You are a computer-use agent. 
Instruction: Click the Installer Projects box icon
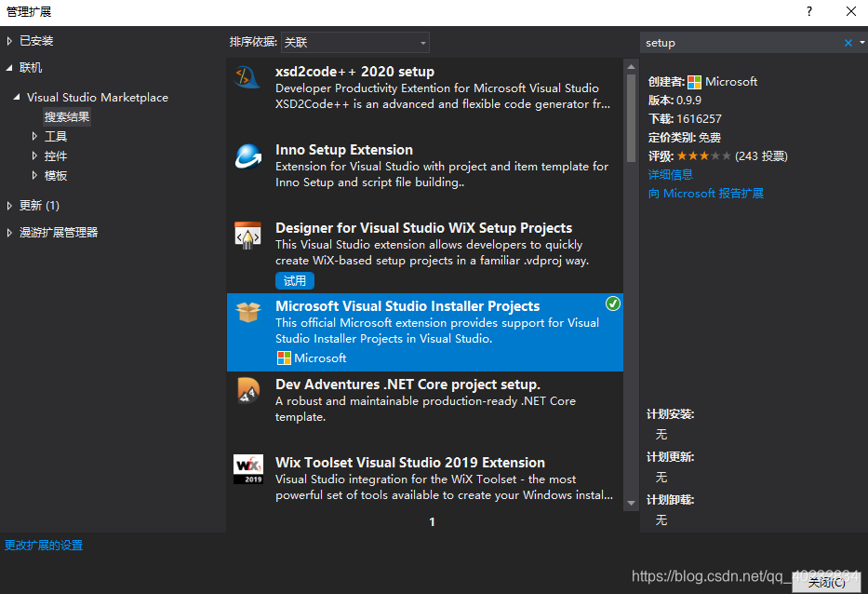(248, 312)
